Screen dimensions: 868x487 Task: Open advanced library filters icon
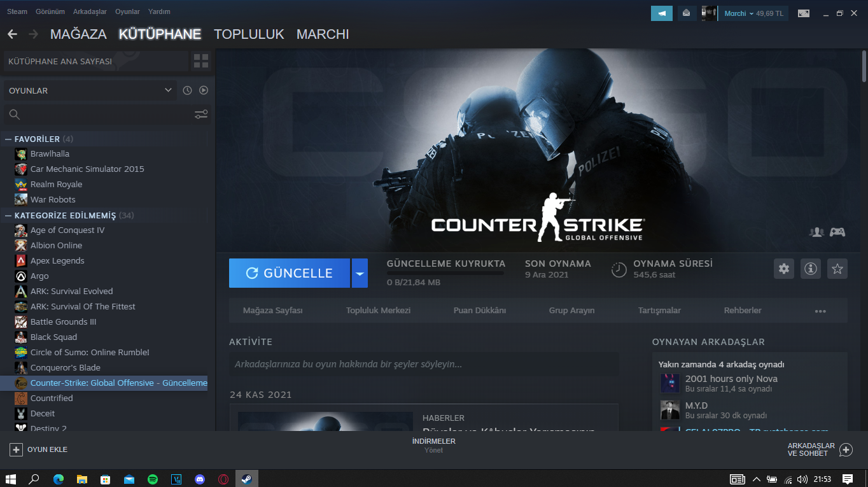[x=201, y=115]
